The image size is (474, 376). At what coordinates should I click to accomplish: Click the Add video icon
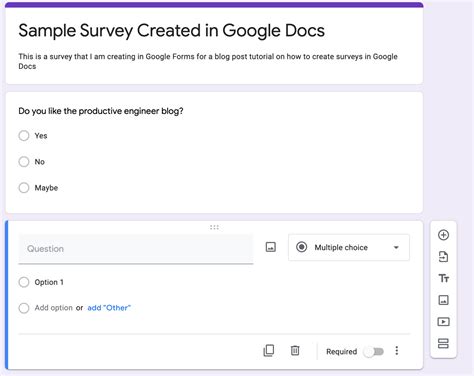click(x=443, y=322)
